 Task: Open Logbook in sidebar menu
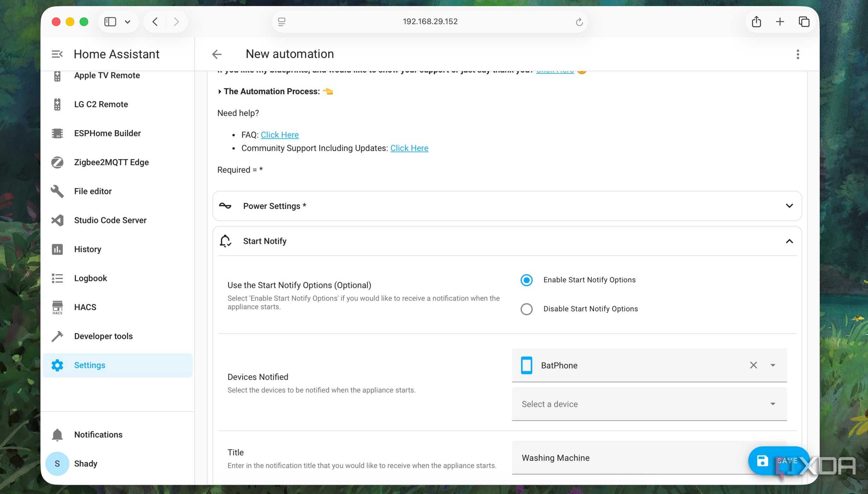tap(117, 278)
